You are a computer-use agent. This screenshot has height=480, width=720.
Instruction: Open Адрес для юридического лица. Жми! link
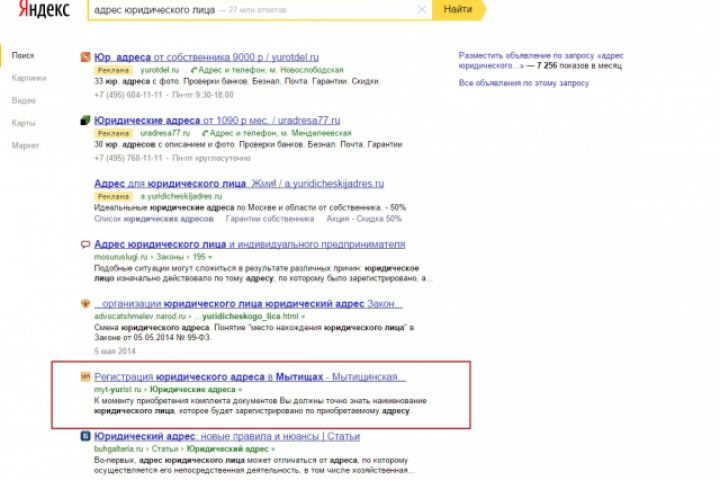pos(239,183)
